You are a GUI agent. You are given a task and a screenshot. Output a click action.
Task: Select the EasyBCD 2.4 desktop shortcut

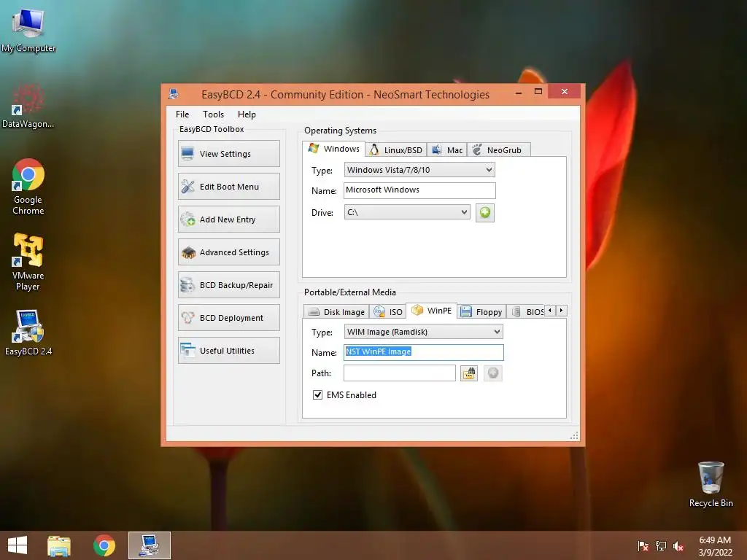click(x=28, y=332)
